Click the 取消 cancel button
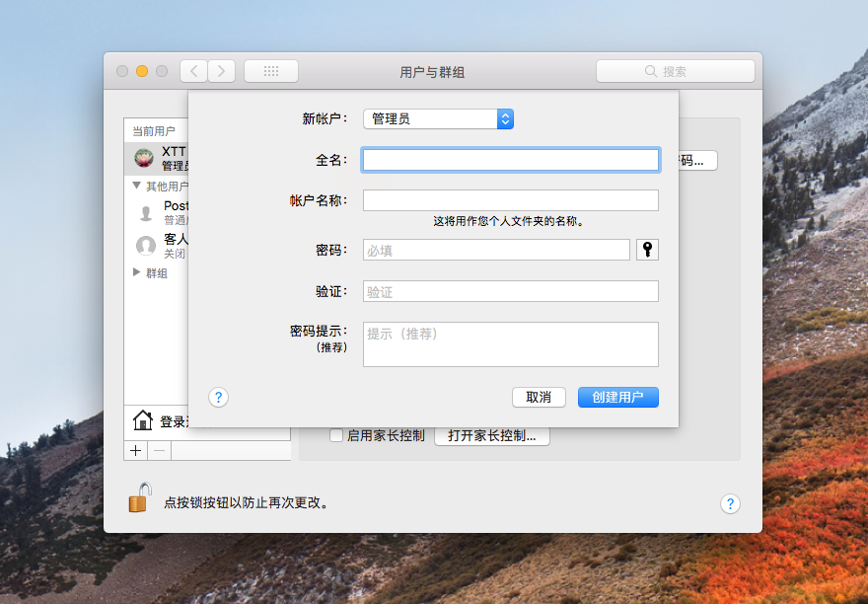Screen dimensions: 868x604 (x=539, y=398)
